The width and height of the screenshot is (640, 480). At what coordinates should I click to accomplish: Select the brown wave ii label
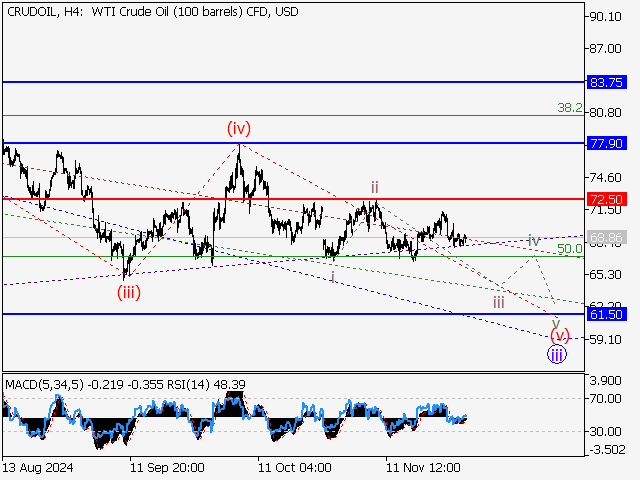[x=374, y=187]
